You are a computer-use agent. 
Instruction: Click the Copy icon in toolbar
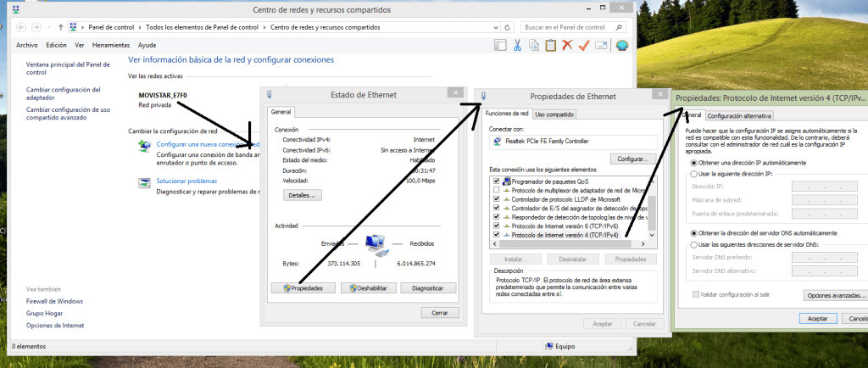tap(533, 45)
